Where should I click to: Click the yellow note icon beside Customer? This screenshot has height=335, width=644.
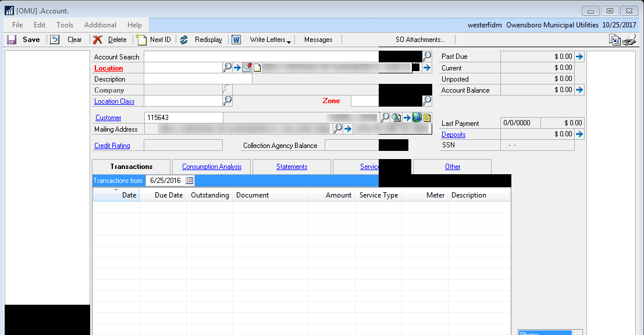click(427, 118)
